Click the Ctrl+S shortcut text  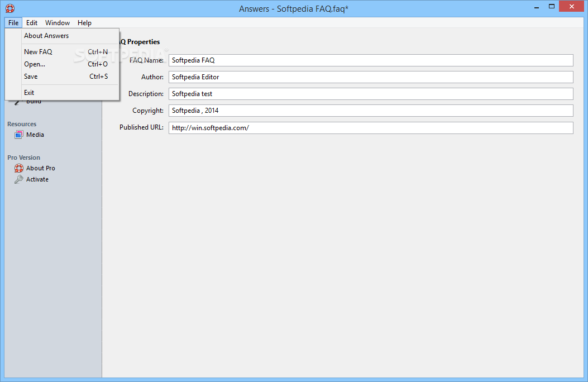(99, 77)
